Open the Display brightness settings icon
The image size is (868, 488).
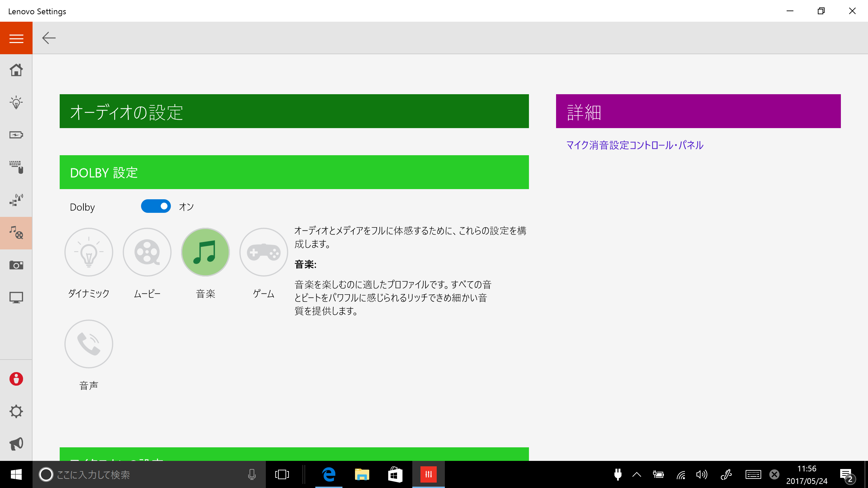(x=16, y=103)
